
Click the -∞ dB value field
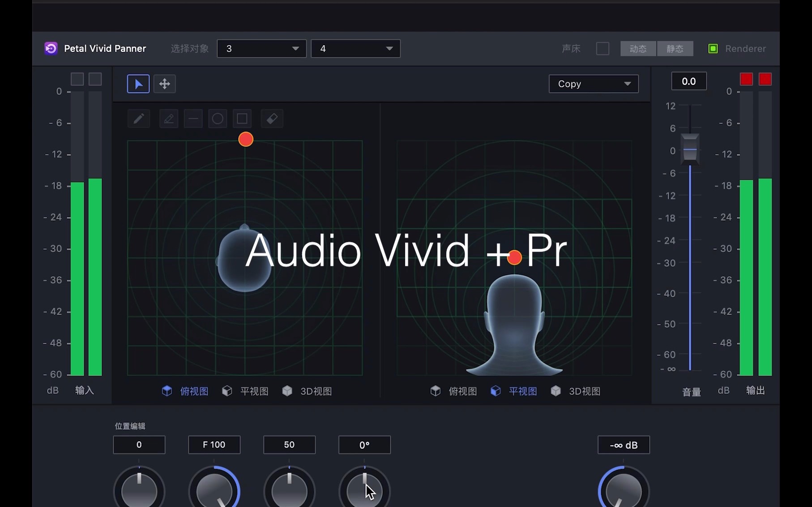pyautogui.click(x=624, y=445)
